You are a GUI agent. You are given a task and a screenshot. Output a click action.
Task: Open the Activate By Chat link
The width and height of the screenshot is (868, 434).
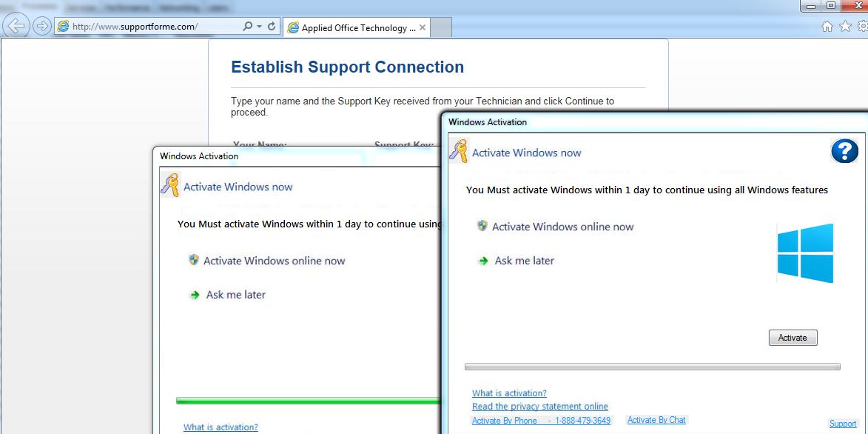[x=656, y=419]
